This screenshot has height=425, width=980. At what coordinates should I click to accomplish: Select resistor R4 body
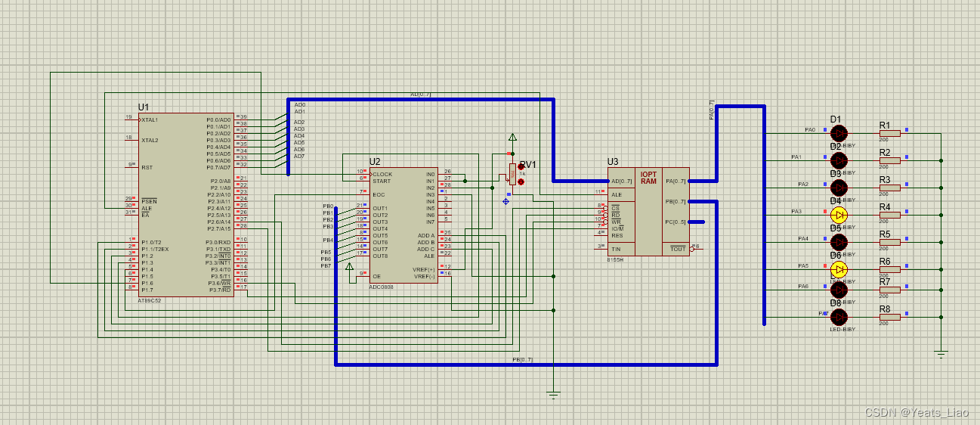889,215
